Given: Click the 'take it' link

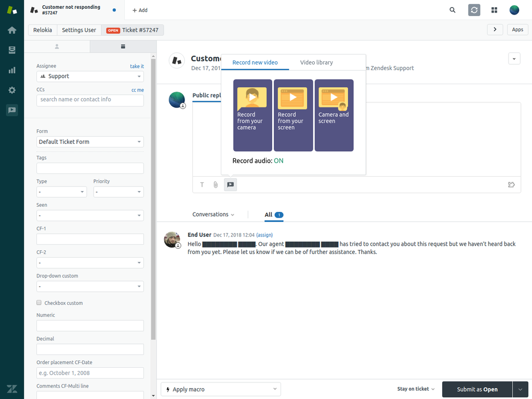Looking at the screenshot, I should 137,66.
